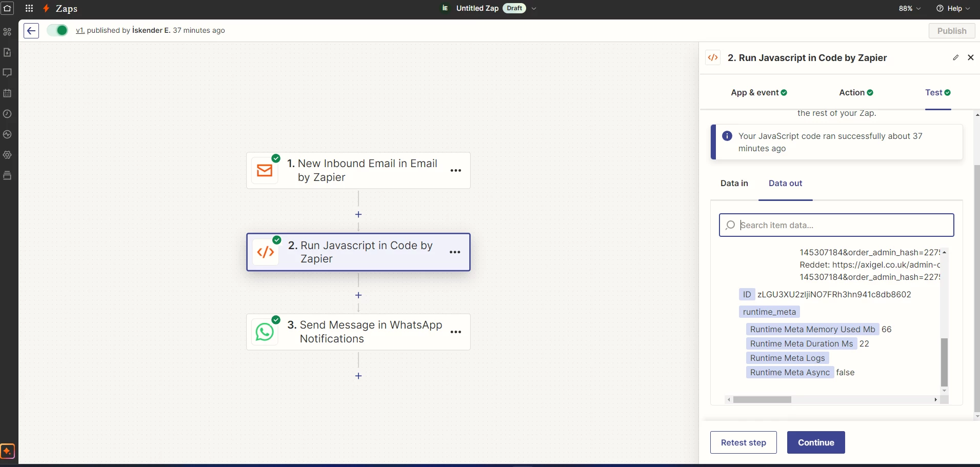Open the Data in tab
Image resolution: width=980 pixels, height=467 pixels.
pos(734,184)
